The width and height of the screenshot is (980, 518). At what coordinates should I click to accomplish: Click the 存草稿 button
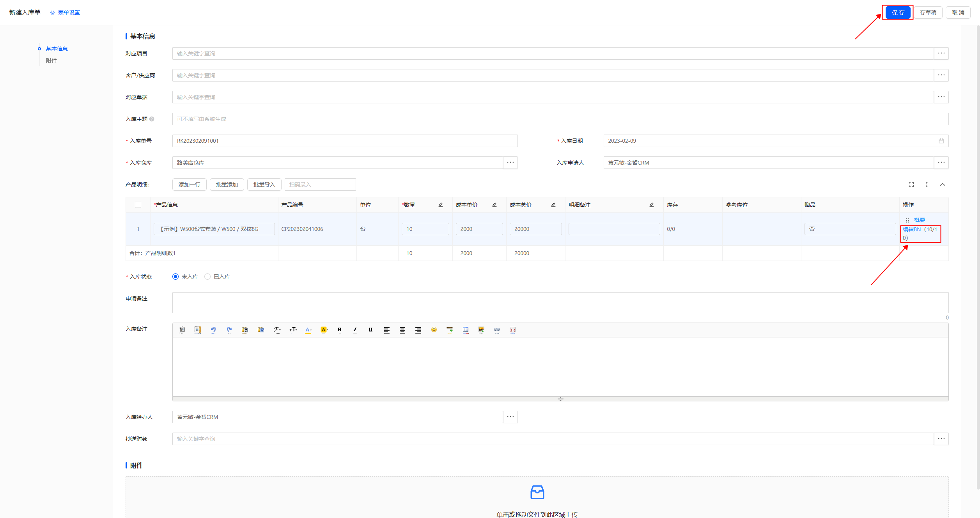tap(928, 12)
